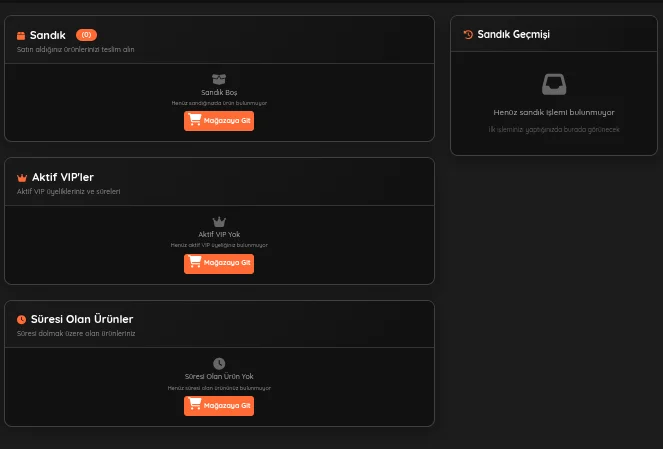Screen dimensions: 663x449
Task: Click the text 'Satın aldığınız ürünlerinizi teslim alın'
Action: pos(76,49)
